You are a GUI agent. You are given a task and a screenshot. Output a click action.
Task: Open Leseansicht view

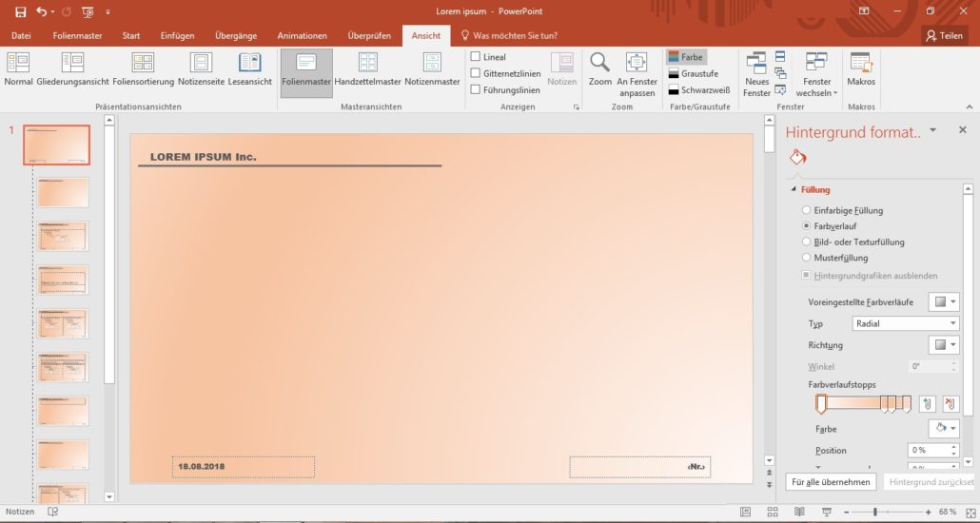250,69
